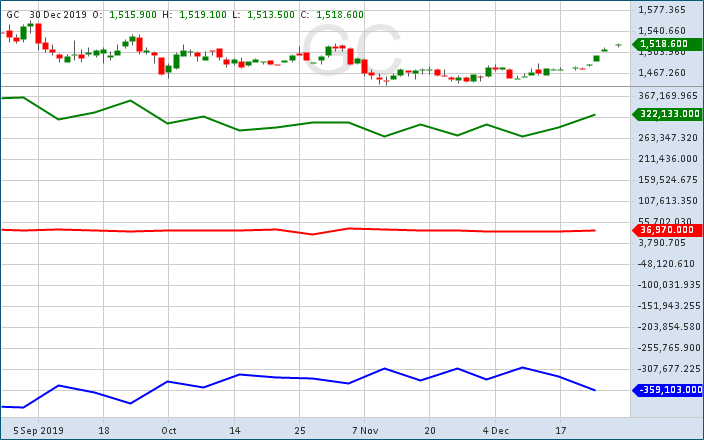The width and height of the screenshot is (704, 440).
Task: Click the 1,577.365 price axis label
Action: (663, 10)
